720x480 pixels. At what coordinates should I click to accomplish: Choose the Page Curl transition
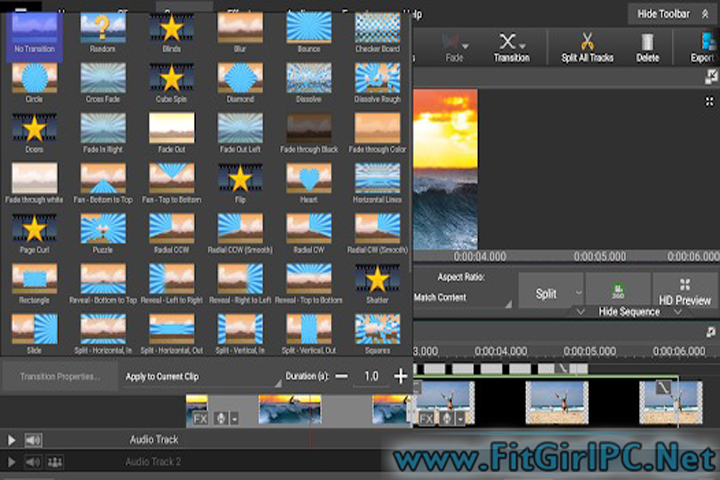[33, 231]
